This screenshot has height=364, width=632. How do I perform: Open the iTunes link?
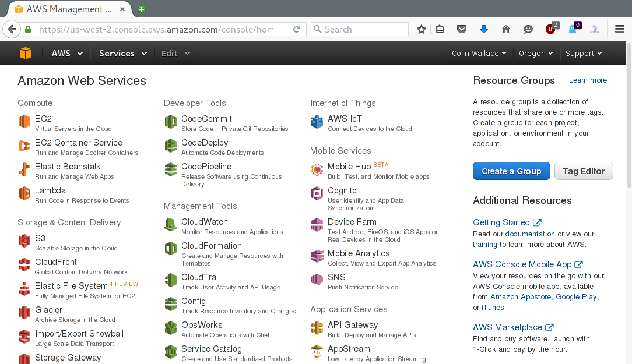click(493, 308)
